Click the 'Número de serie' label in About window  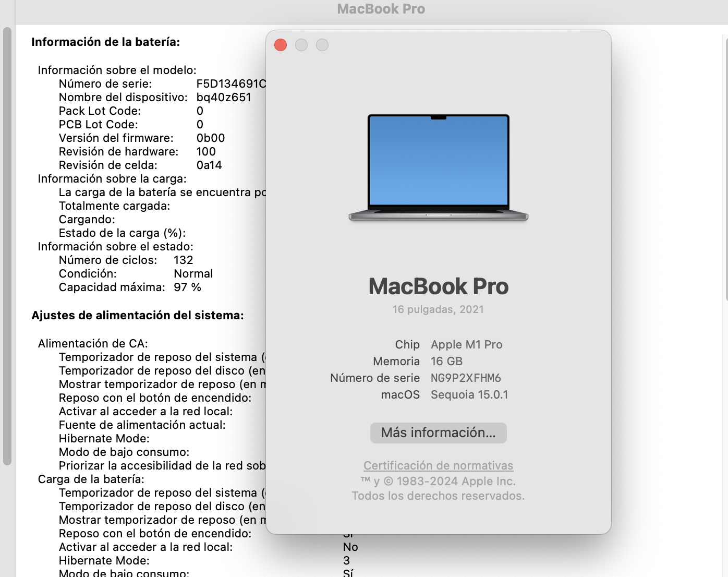pyautogui.click(x=375, y=378)
